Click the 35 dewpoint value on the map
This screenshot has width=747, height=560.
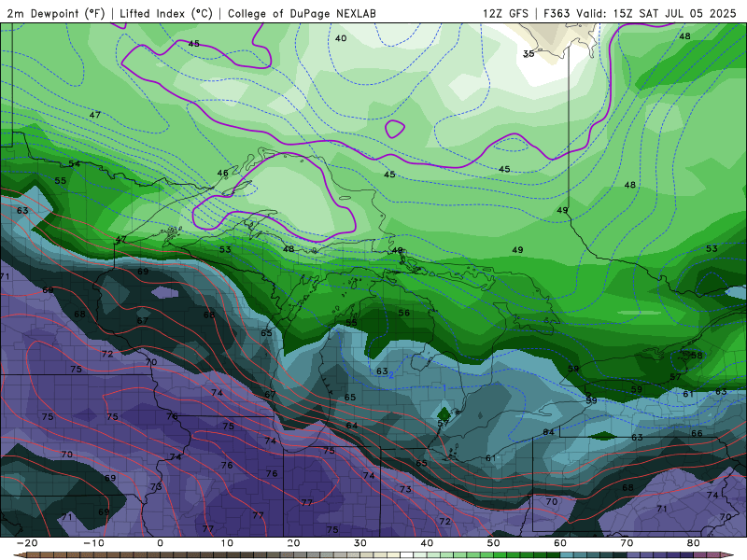(529, 54)
